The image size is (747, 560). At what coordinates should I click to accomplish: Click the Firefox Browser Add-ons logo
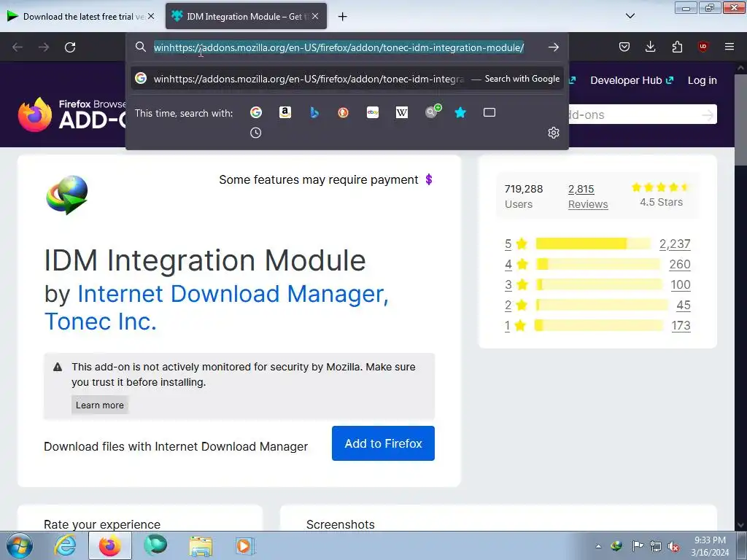[x=71, y=114]
